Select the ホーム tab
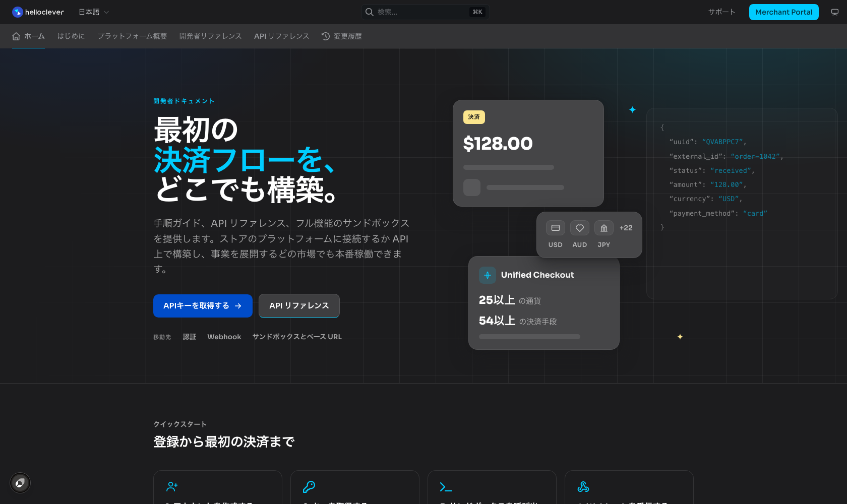 (29, 36)
